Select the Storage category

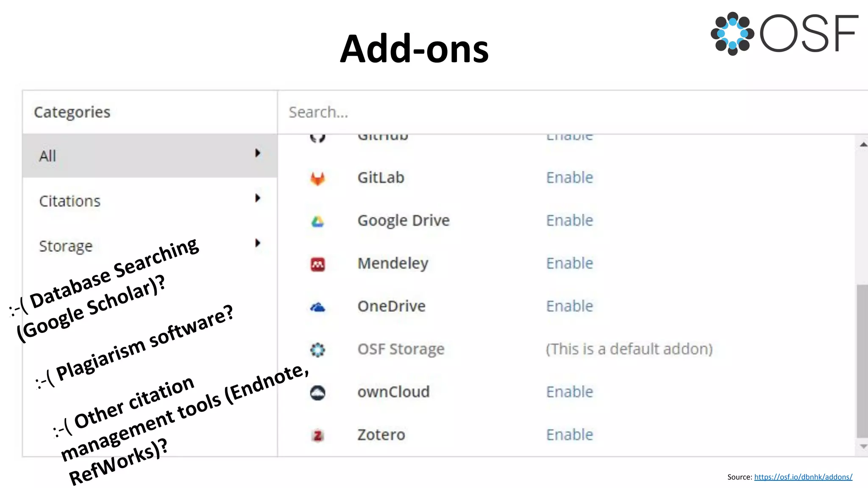[x=66, y=246]
